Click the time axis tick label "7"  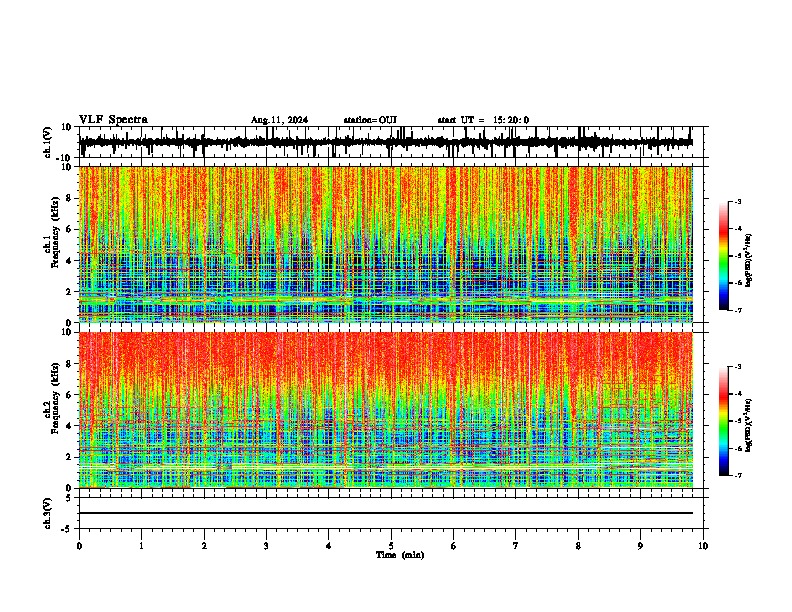pyautogui.click(x=516, y=546)
